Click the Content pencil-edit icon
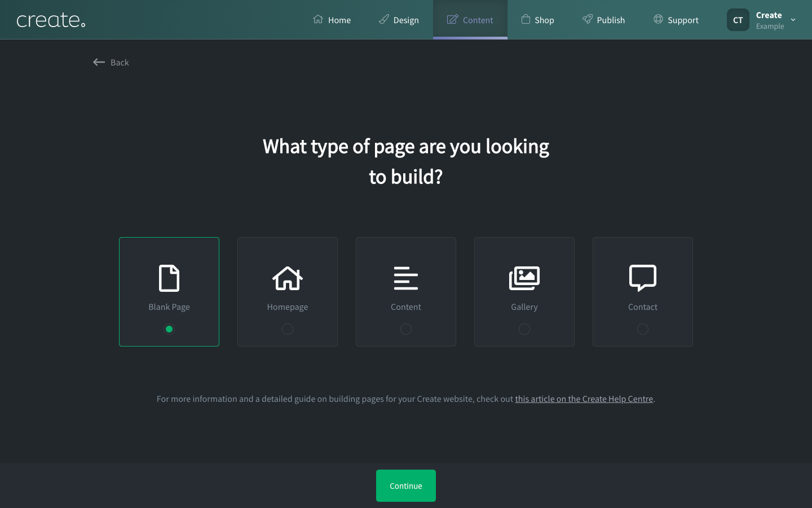 [452, 19]
